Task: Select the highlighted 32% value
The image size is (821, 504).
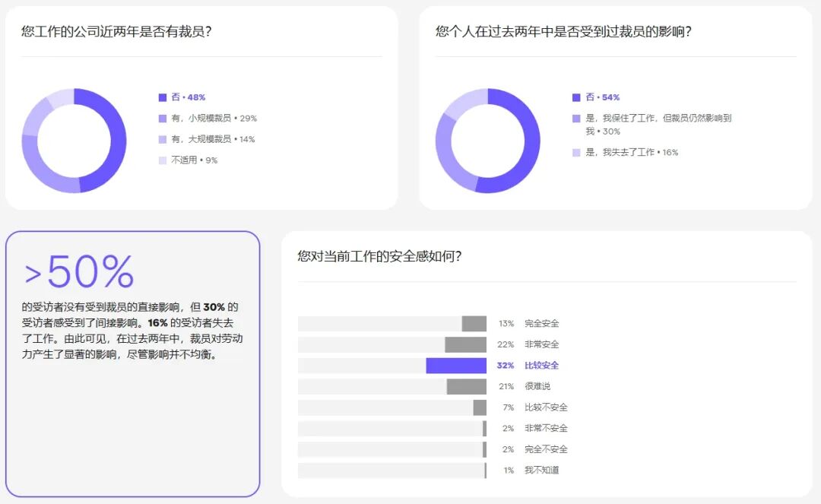Action: (x=506, y=366)
